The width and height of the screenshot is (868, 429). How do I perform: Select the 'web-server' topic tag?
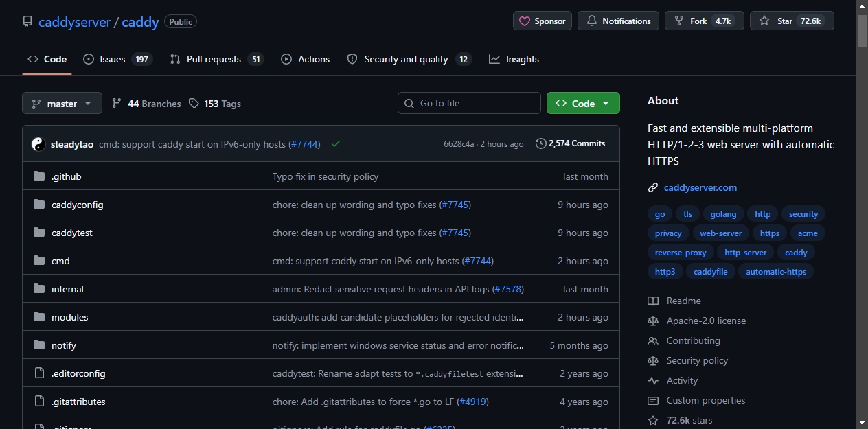click(721, 233)
